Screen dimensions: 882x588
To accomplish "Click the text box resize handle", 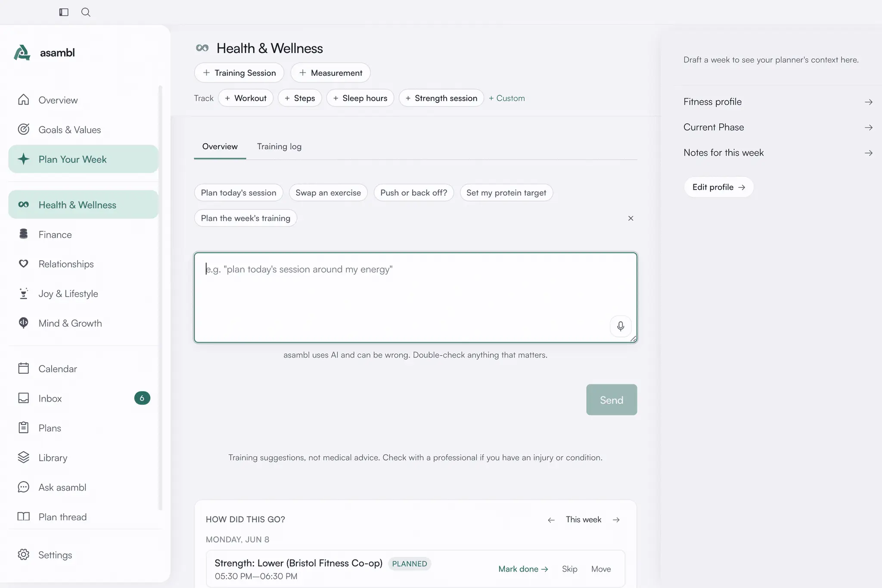I will click(x=633, y=339).
